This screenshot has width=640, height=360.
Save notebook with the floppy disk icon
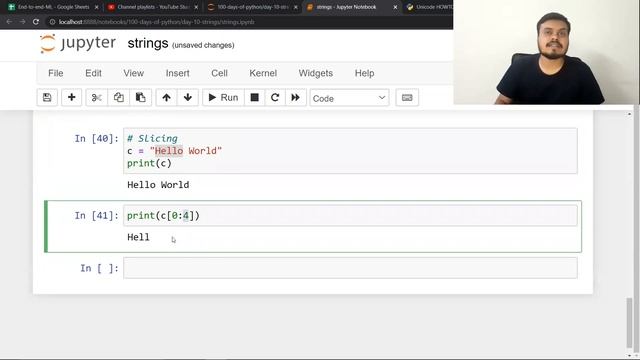point(47,98)
